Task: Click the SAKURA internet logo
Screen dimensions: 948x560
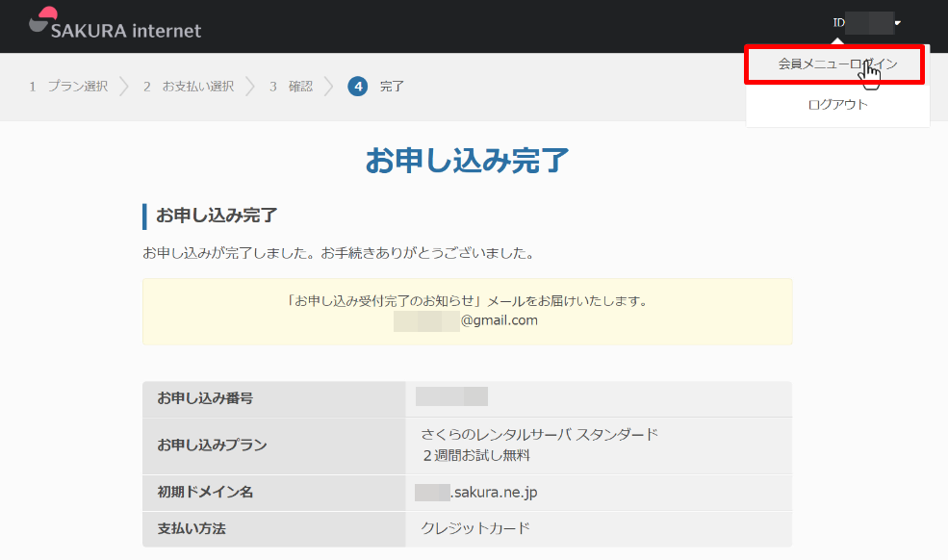Action: (115, 25)
